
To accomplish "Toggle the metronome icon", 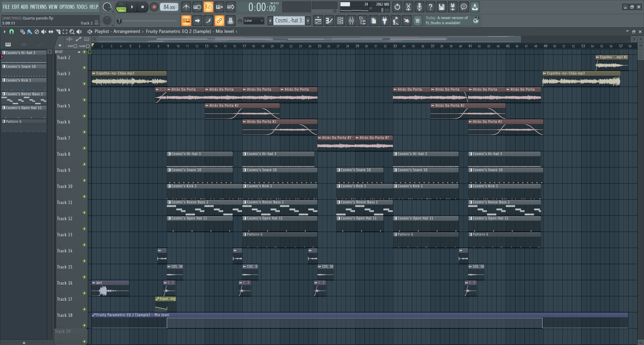I will 186,7.
